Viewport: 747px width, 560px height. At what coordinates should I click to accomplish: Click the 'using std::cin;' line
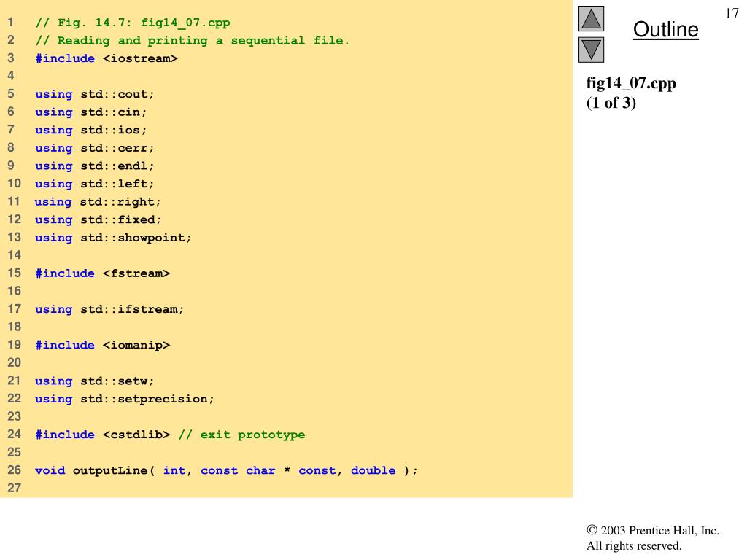tap(90, 112)
